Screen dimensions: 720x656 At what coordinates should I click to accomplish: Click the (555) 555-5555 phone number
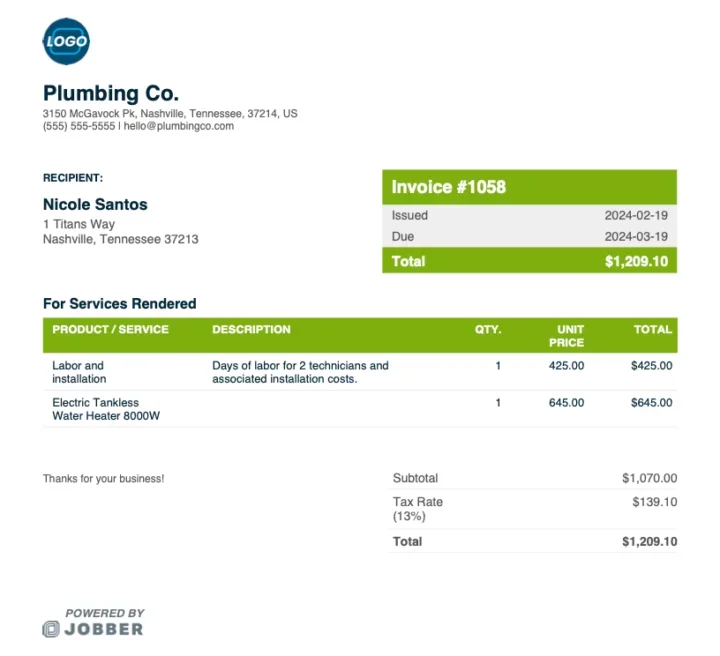(79, 126)
